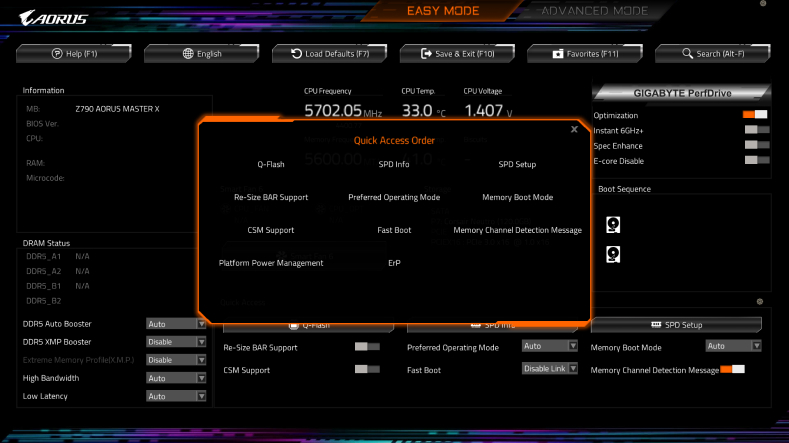
Task: Close the Quick Access Order dialog
Action: (x=574, y=129)
